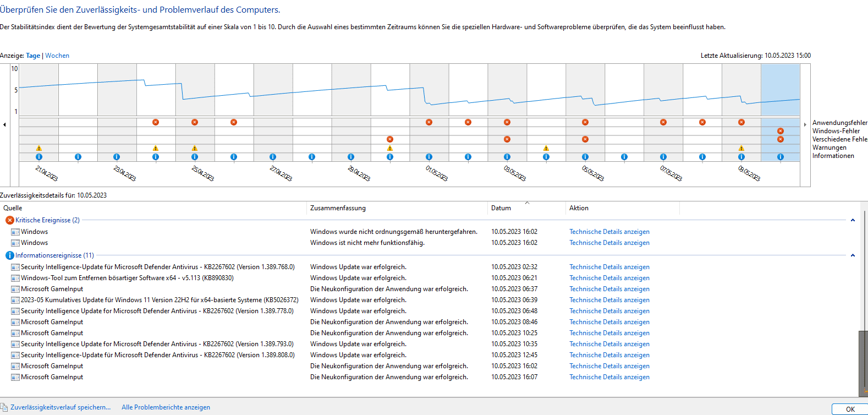This screenshot has height=415, width=868.
Task: Select the application failure icon for 25.04.2023
Action: click(195, 122)
